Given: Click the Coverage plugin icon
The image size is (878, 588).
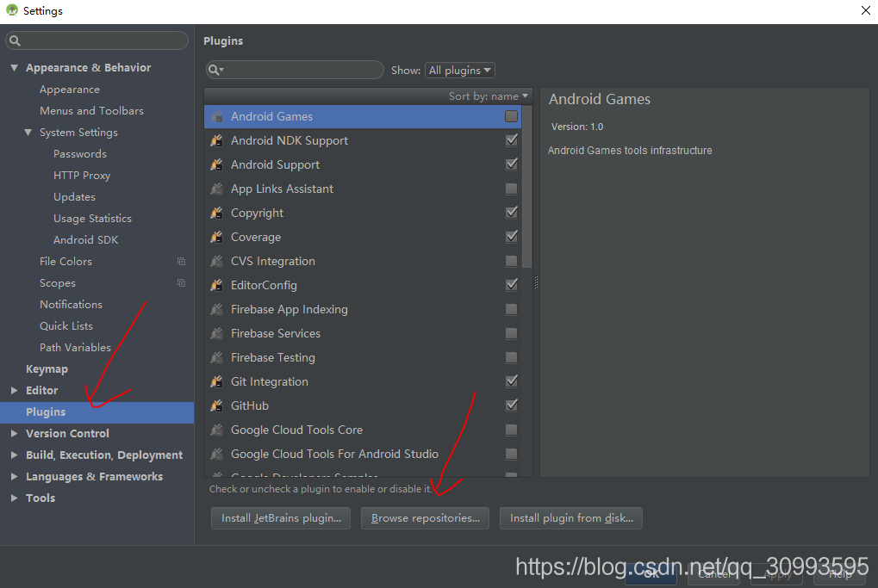Looking at the screenshot, I should 217,237.
